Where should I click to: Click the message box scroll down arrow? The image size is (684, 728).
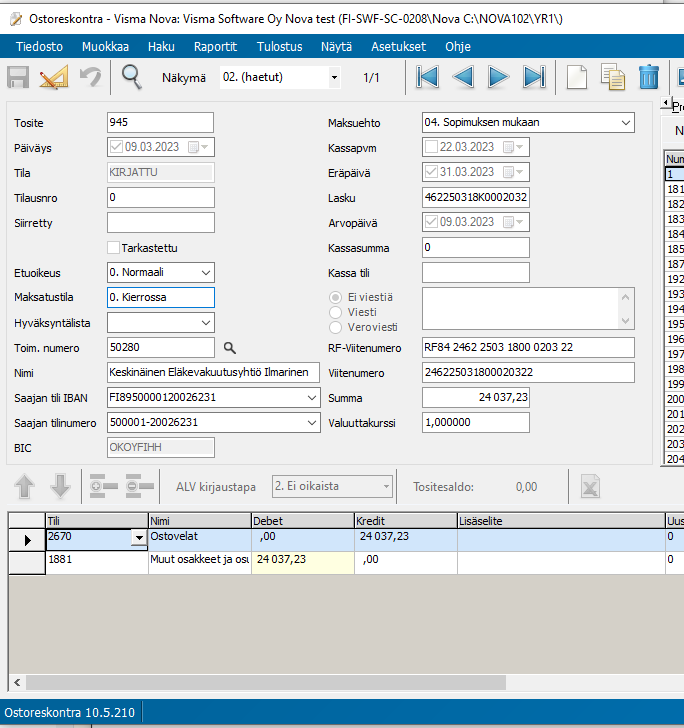pyautogui.click(x=625, y=320)
